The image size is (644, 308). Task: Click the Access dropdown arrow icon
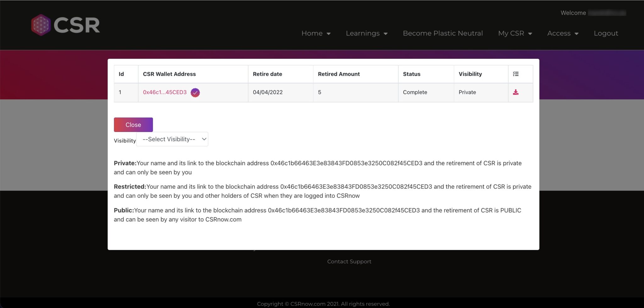pyautogui.click(x=576, y=34)
